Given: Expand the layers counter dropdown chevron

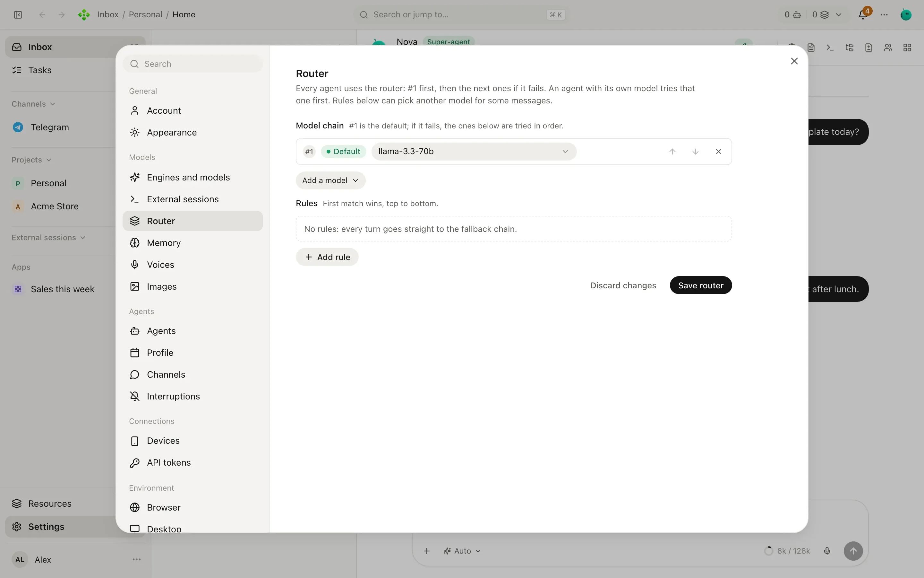Looking at the screenshot, I should [838, 14].
